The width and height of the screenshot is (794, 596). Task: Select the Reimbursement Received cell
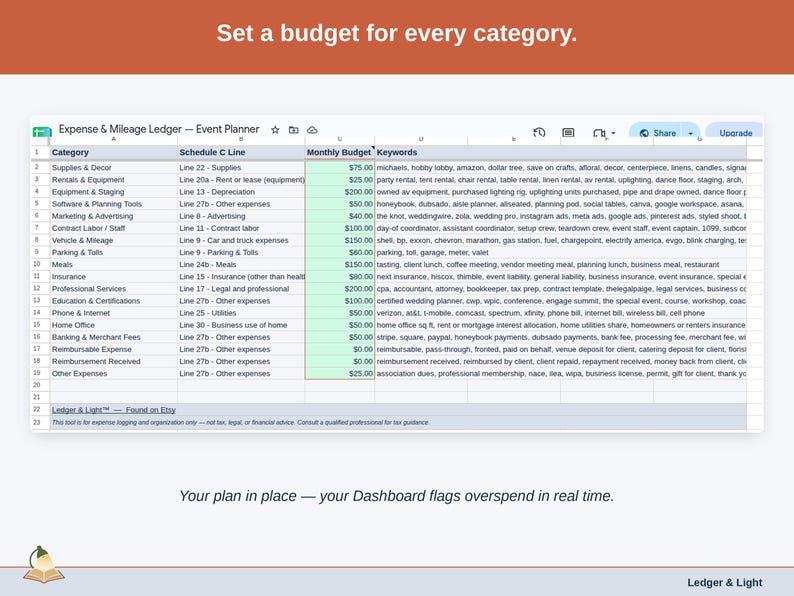click(x=113, y=362)
